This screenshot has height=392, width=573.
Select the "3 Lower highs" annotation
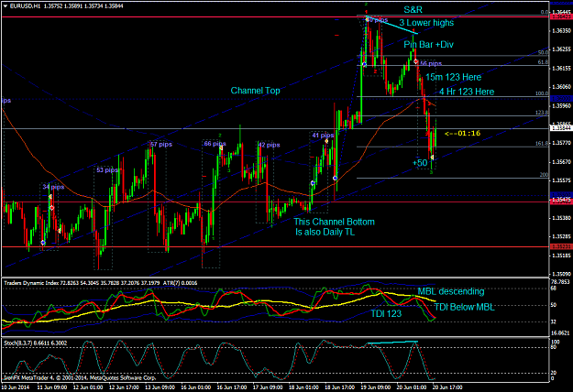pyautogui.click(x=426, y=23)
